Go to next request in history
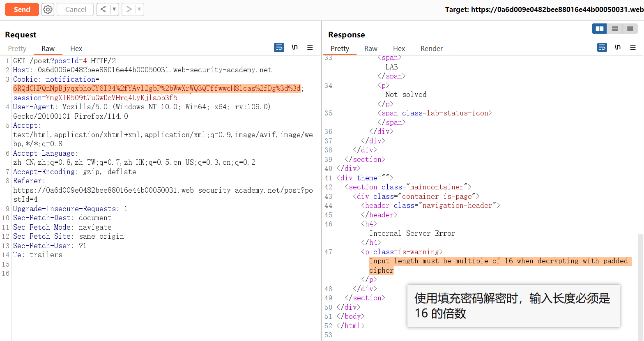 click(129, 9)
